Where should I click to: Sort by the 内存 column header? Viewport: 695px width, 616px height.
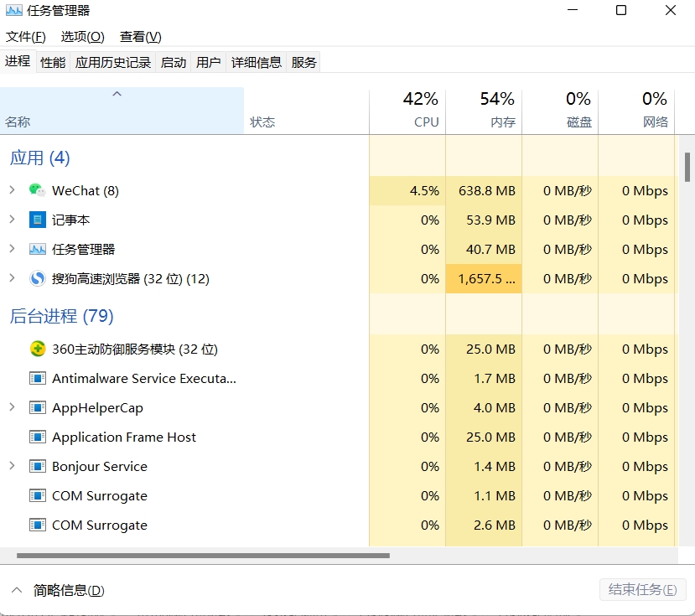pyautogui.click(x=484, y=111)
